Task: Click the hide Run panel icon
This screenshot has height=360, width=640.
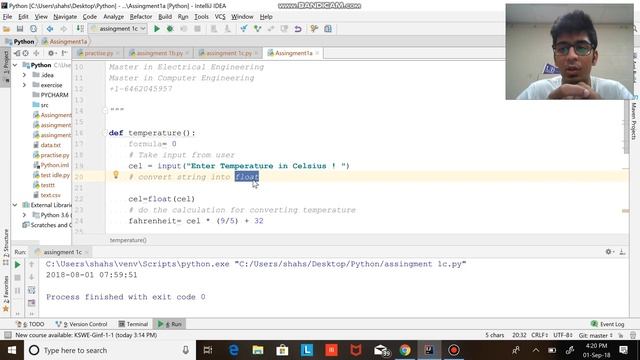Action: [622, 252]
